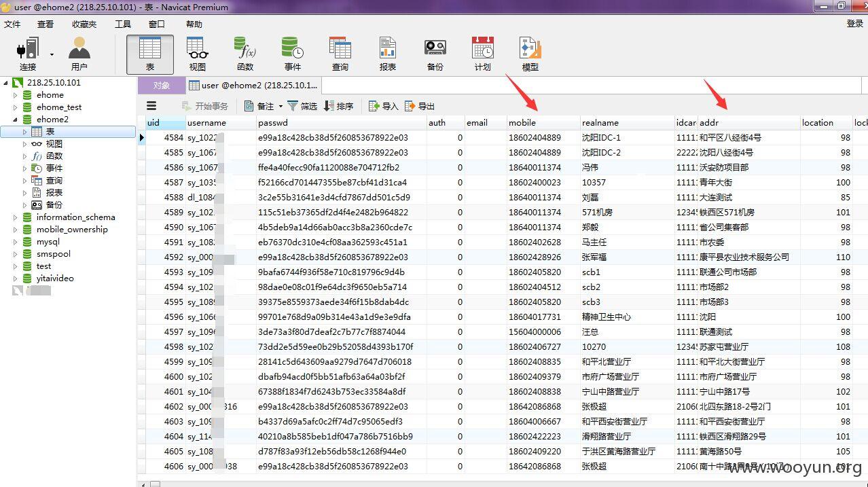Image resolution: width=868 pixels, height=487 pixels.
Task: Open the 报表 reports toolbar icon
Action: (388, 54)
